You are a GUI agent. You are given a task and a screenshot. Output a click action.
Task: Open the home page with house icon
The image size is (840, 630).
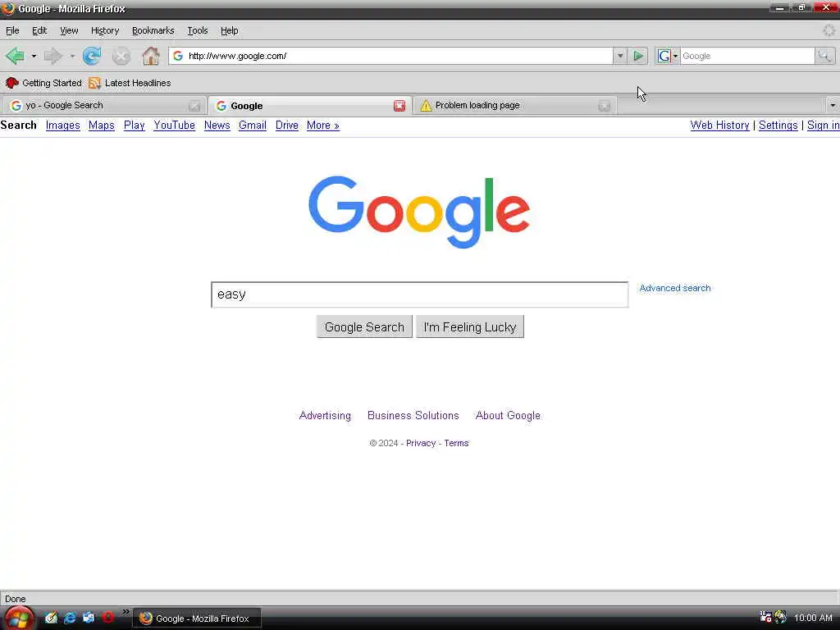click(x=151, y=56)
